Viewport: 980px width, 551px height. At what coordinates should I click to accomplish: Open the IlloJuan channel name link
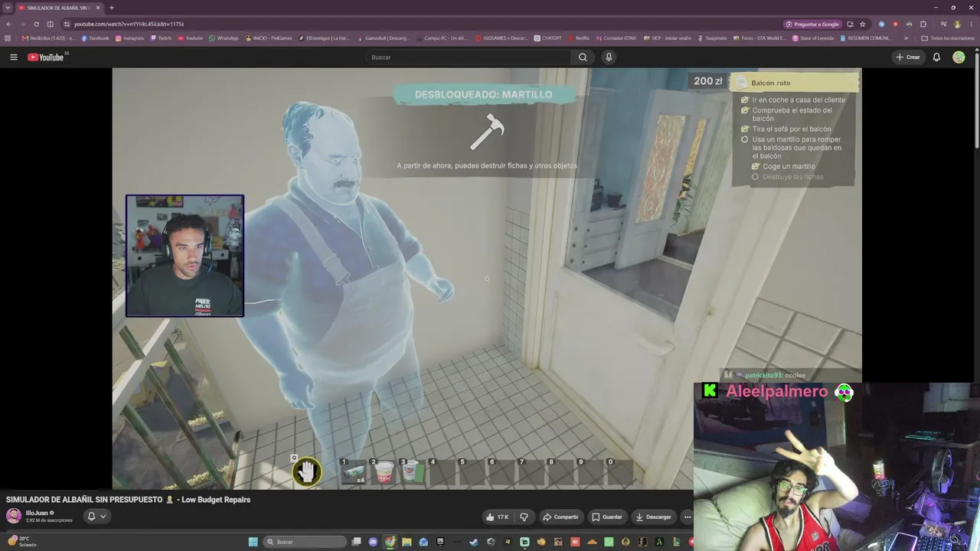tap(38, 513)
